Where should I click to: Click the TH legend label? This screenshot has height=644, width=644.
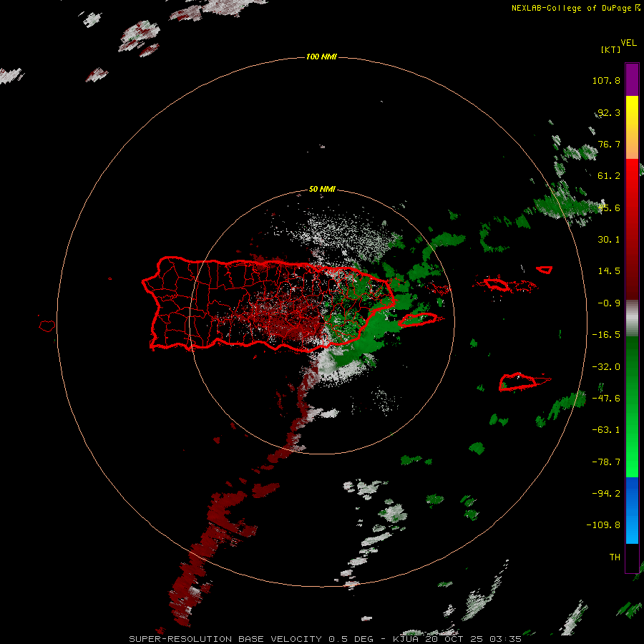tap(615, 557)
